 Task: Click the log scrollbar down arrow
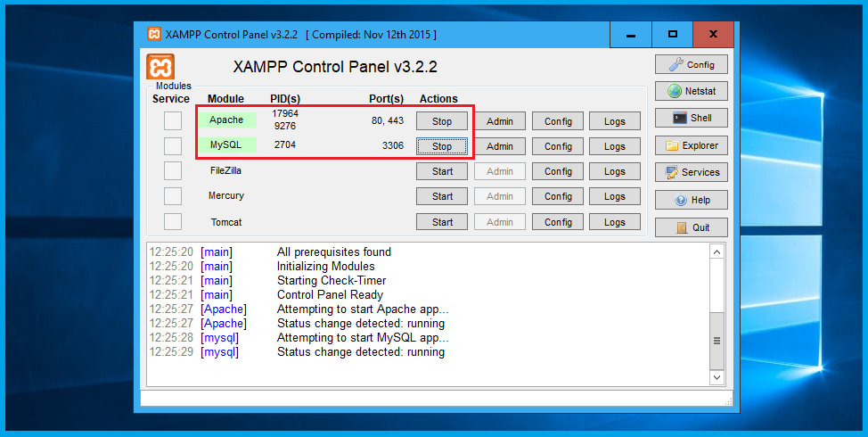pos(717,377)
